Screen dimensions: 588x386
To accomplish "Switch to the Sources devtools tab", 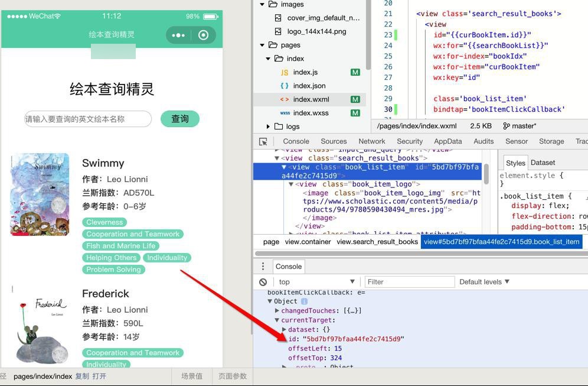I will (x=334, y=141).
